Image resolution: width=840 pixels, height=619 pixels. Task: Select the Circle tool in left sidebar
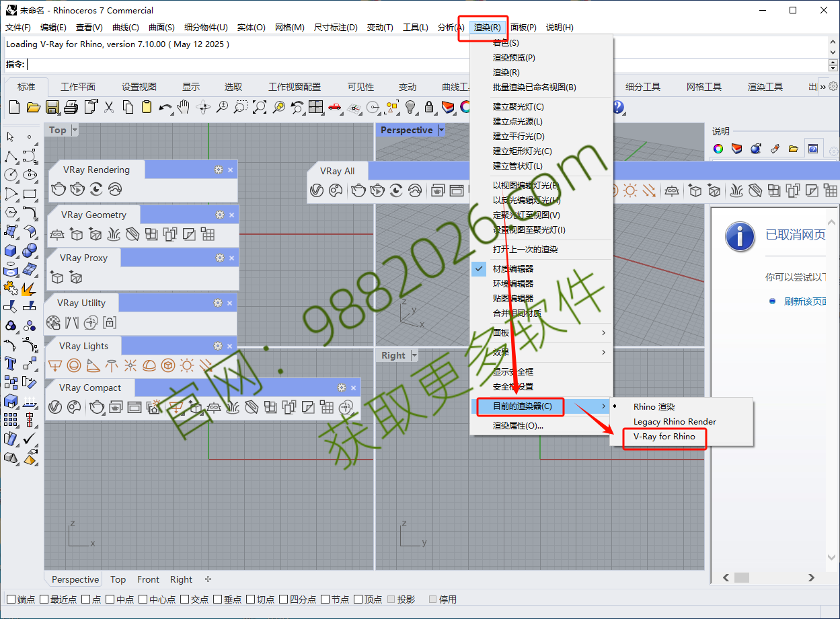[10, 175]
